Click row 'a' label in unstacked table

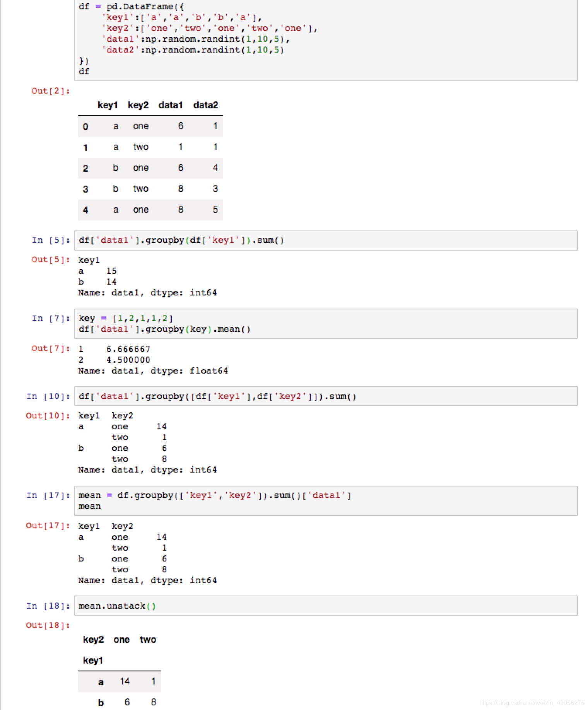[x=101, y=682]
